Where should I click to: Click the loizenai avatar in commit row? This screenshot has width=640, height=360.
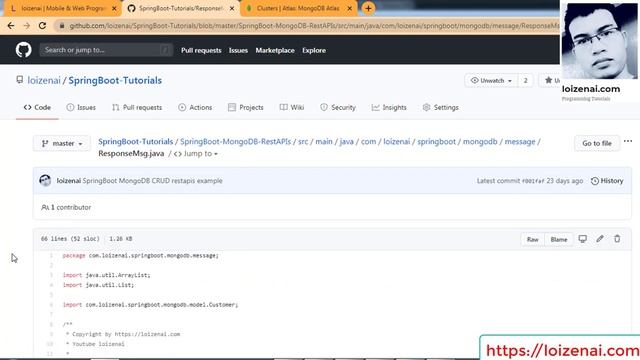coord(45,180)
